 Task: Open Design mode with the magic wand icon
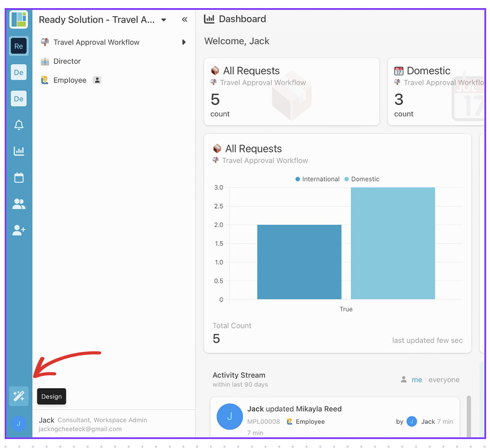tap(19, 396)
